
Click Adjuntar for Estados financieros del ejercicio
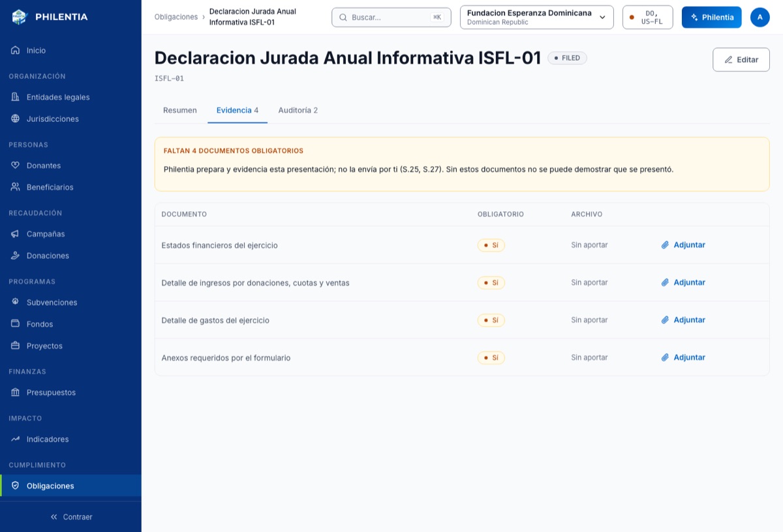[683, 245]
